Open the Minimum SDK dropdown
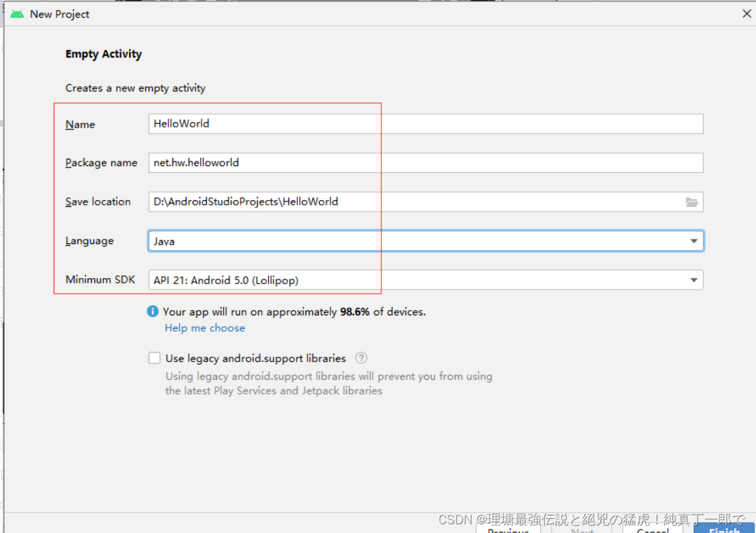 pyautogui.click(x=426, y=279)
